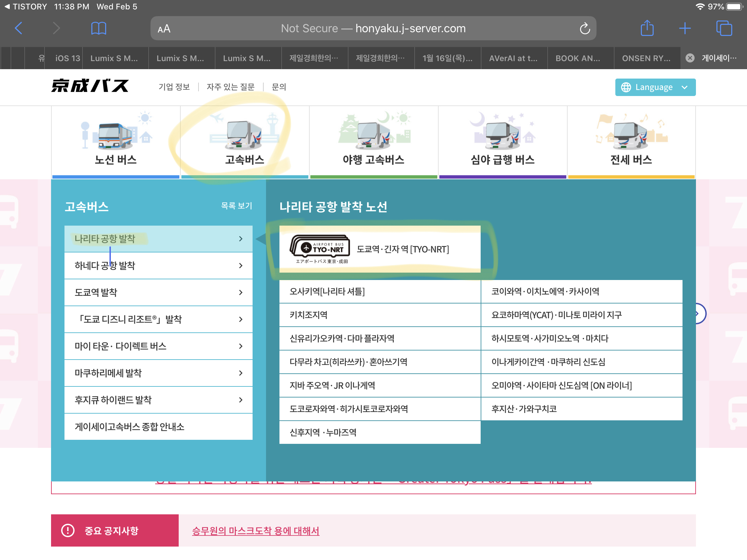
Task: Open 오미야역·사이타마 신도심역 [ON 라이너] route
Action: [x=582, y=385]
